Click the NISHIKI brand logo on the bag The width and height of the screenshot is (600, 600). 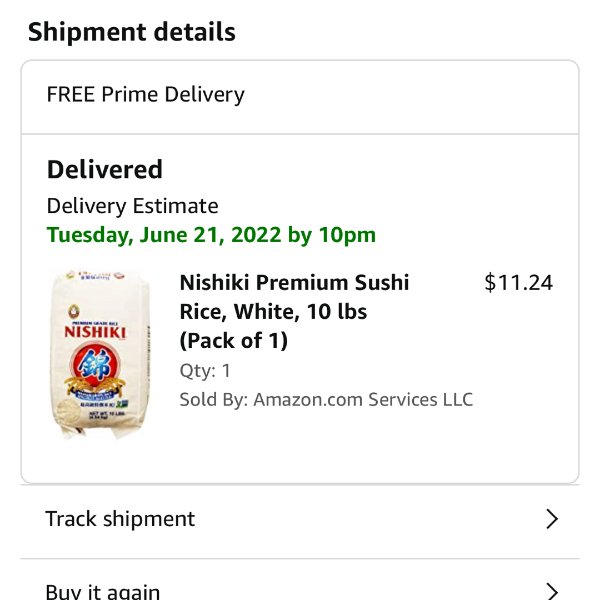click(x=95, y=332)
